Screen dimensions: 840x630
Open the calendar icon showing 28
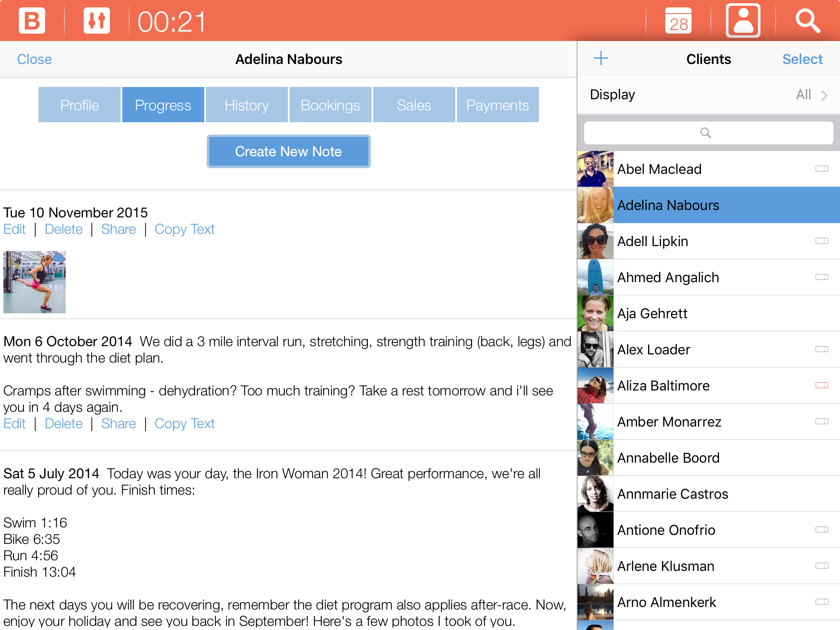pos(678,21)
